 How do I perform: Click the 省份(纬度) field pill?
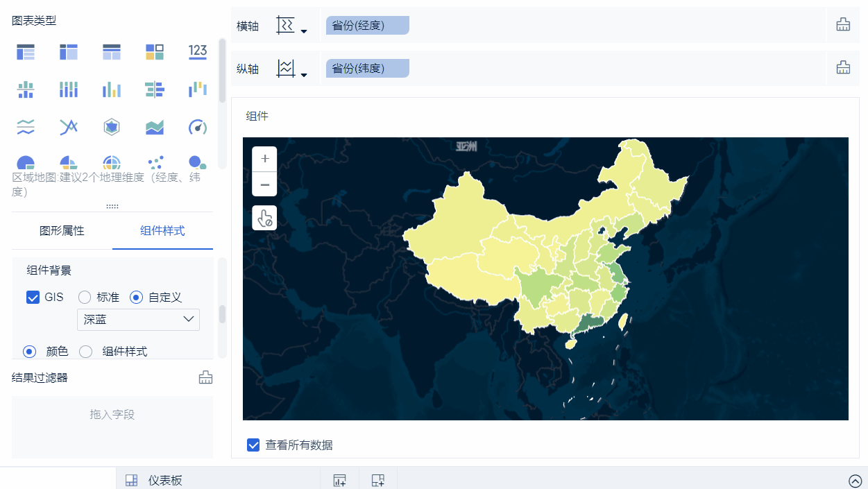[367, 69]
